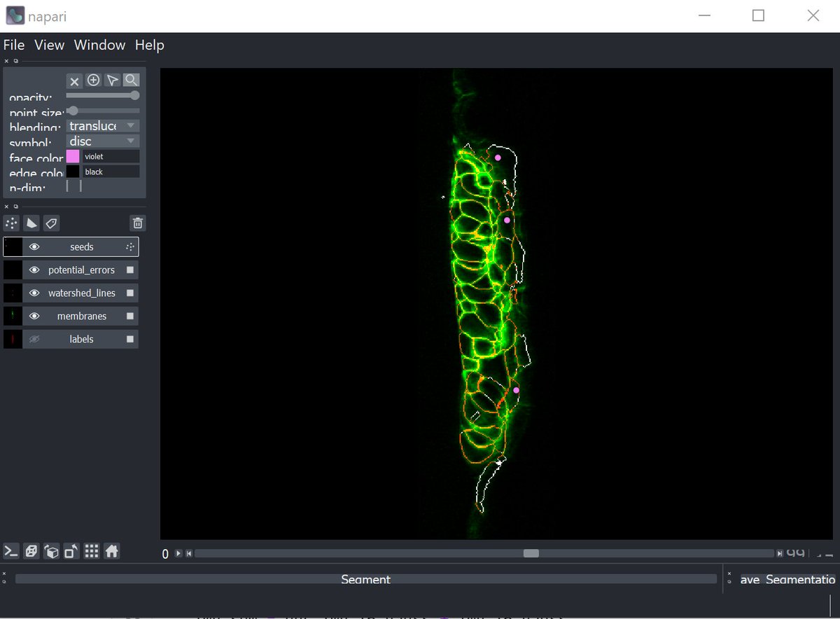This screenshot has width=840, height=619.
Task: Click the potential_errors layer type icon
Action: [x=129, y=270]
